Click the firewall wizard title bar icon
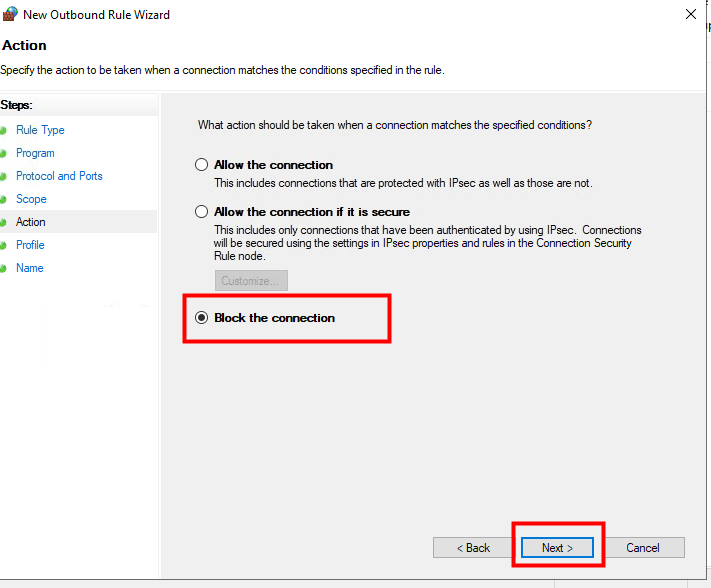 pyautogui.click(x=11, y=15)
